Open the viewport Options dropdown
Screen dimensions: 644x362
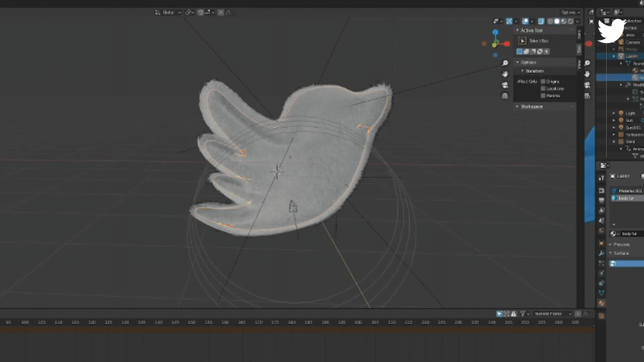click(x=571, y=12)
